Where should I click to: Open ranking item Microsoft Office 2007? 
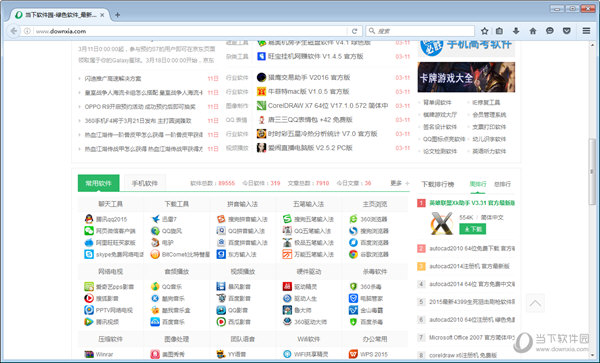[x=472, y=337]
